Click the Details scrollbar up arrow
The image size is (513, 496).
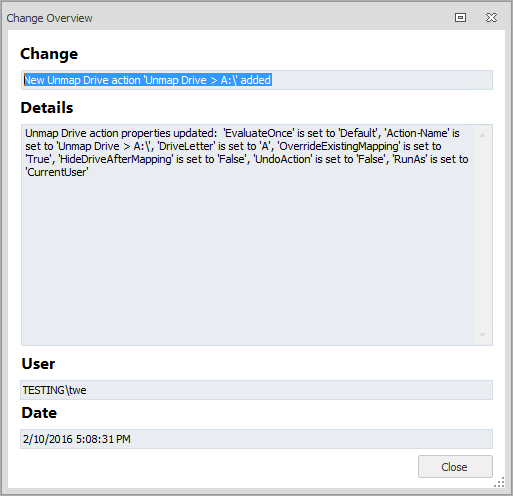[x=482, y=135]
